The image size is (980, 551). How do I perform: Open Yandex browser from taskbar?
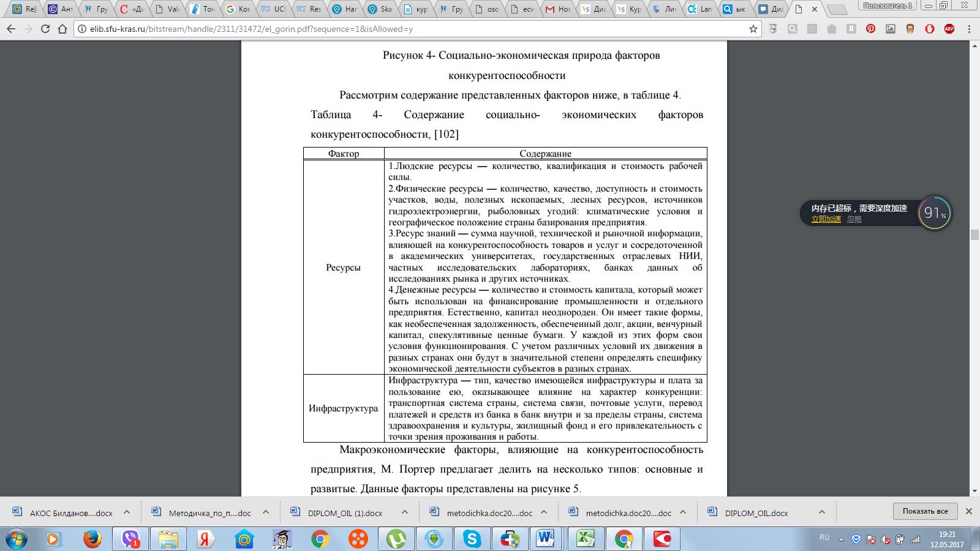tap(206, 539)
